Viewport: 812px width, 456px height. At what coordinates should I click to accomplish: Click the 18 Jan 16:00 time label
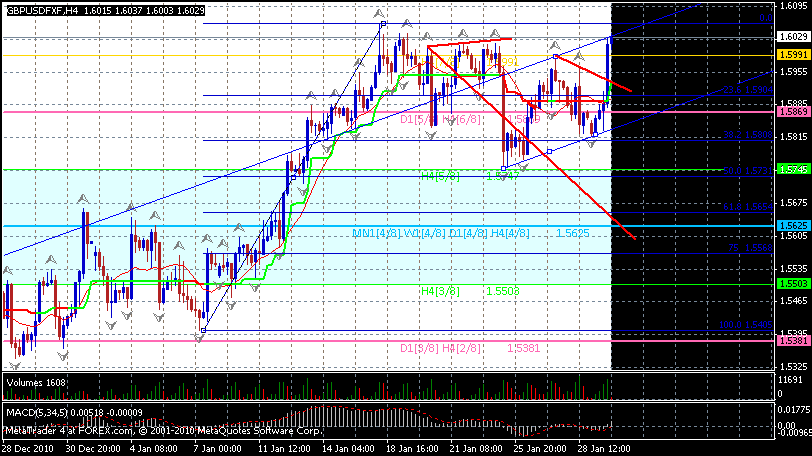click(412, 448)
